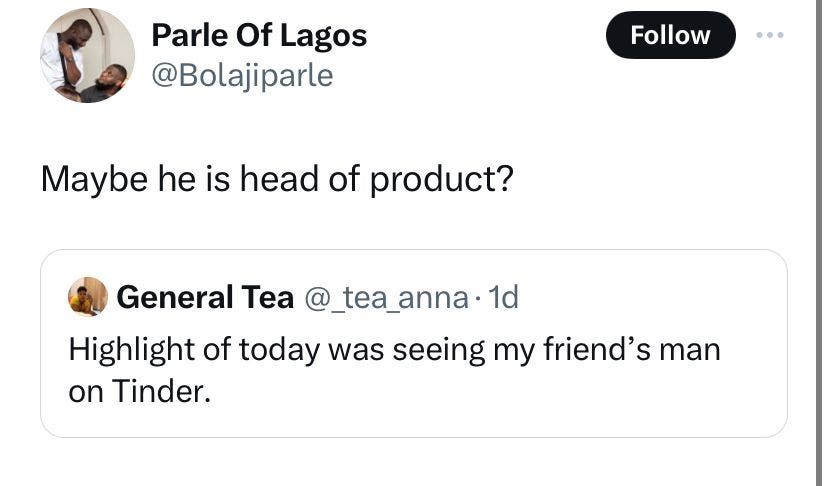The image size is (828, 486).
Task: Open Parle Of Lagos profile picture
Action: coord(87,55)
